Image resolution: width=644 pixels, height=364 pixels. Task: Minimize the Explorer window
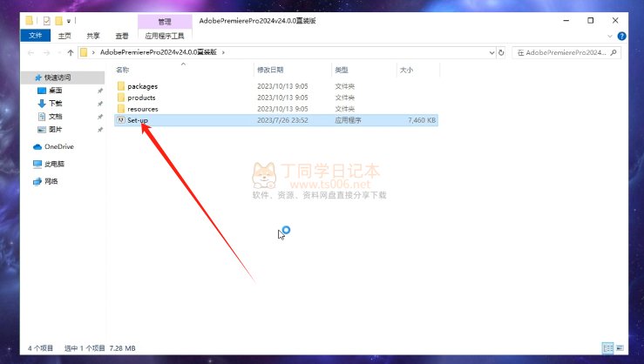(566, 21)
